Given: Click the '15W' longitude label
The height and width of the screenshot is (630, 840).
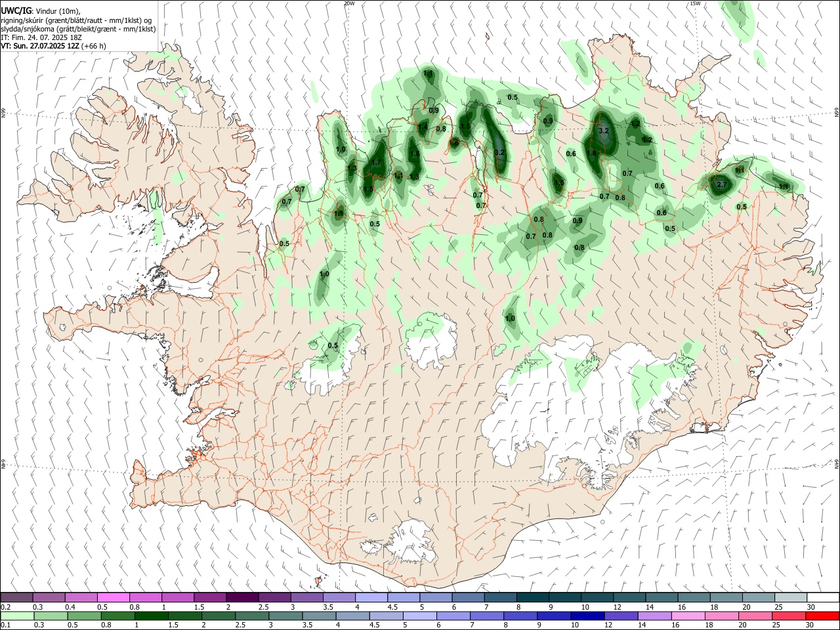Looking at the screenshot, I should (x=695, y=3).
